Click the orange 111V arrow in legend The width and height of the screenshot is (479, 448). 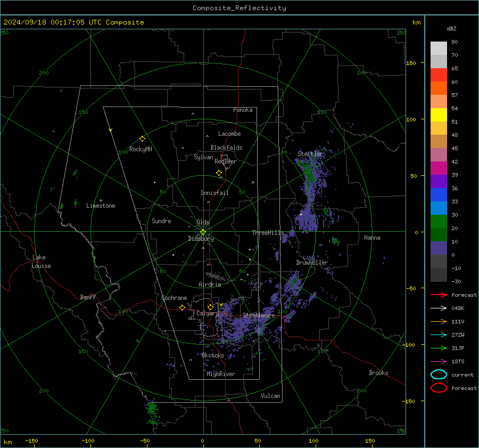coord(439,321)
